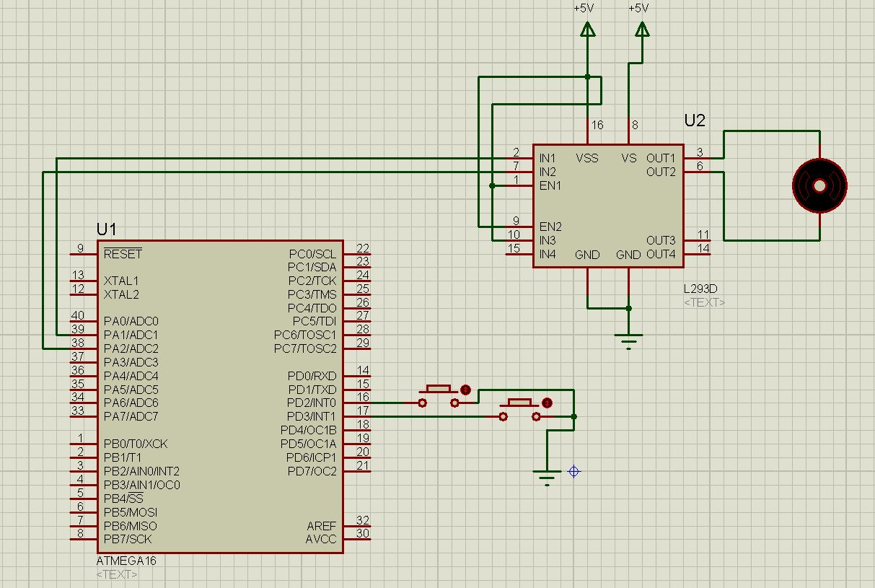Select the ground symbol below the push buttons
The image size is (875, 588).
(547, 475)
